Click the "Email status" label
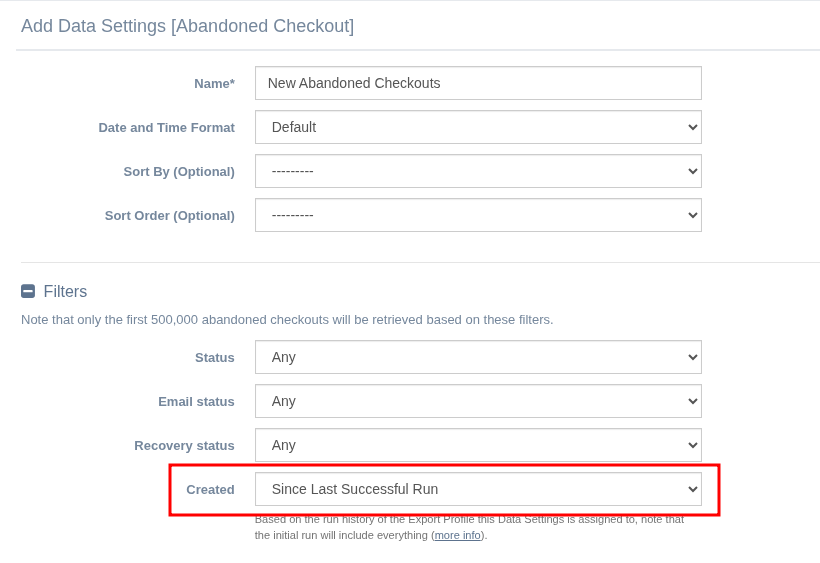Screen dimensions: 820x563 [196, 402]
